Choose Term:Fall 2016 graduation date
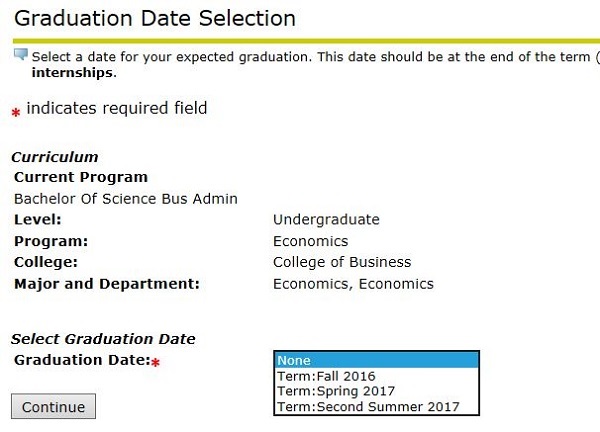 [377, 376]
